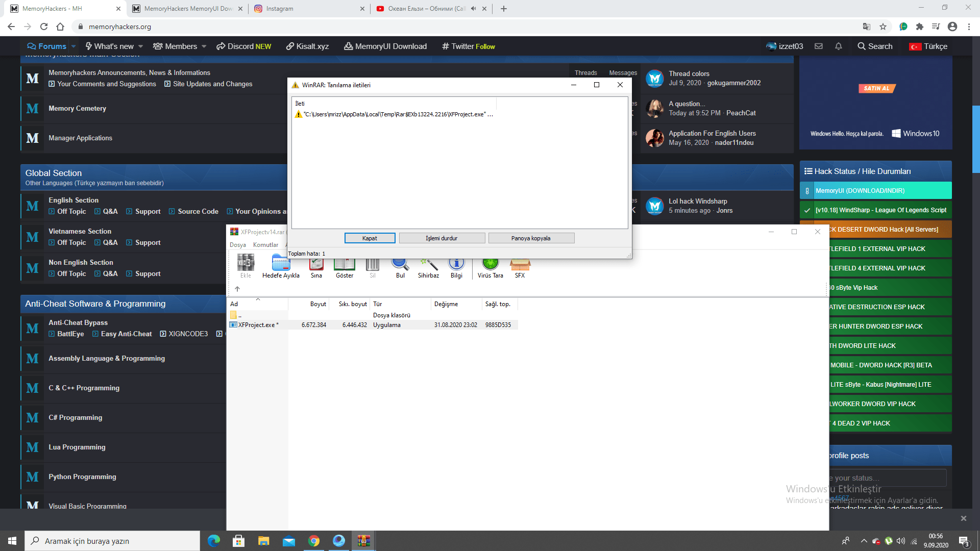
Task: Click Google Translate icon in address bar
Action: [x=867, y=27]
